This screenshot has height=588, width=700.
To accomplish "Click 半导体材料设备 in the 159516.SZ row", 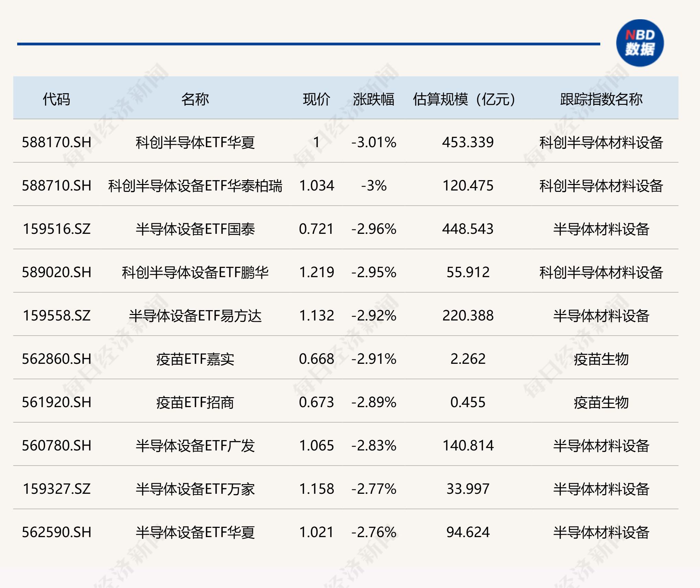I will click(x=601, y=229).
